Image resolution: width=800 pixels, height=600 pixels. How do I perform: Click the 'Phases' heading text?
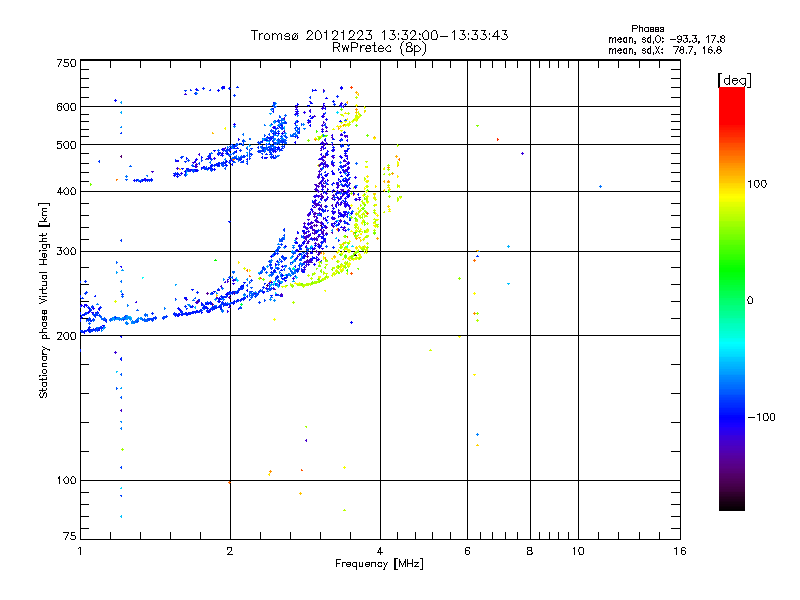pyautogui.click(x=647, y=29)
